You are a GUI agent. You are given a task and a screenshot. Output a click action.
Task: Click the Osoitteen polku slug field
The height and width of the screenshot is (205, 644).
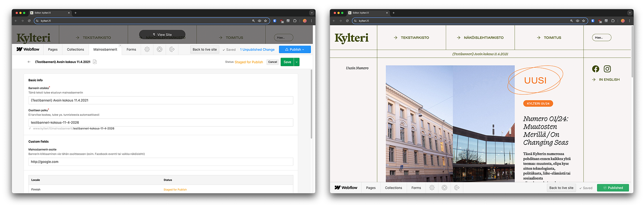161,122
